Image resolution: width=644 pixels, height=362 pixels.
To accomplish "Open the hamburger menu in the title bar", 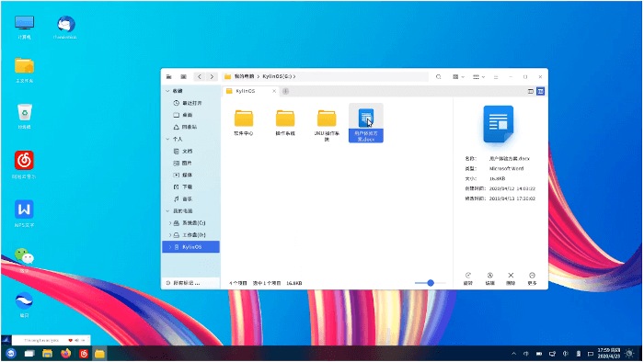I will [x=496, y=76].
